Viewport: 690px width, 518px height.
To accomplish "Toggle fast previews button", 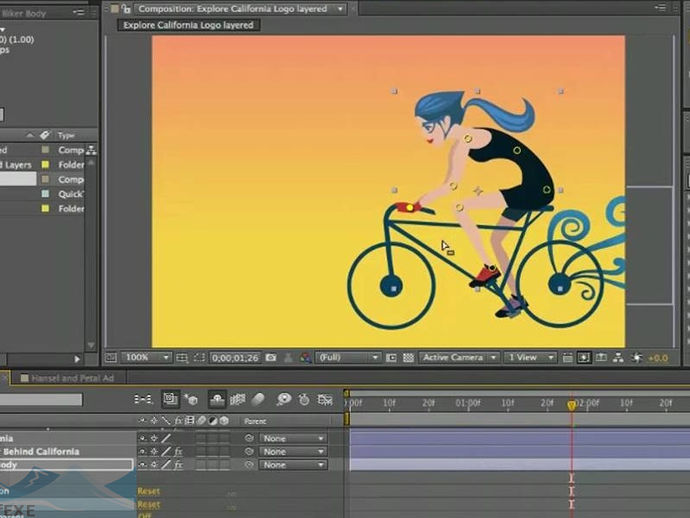I will (x=584, y=358).
